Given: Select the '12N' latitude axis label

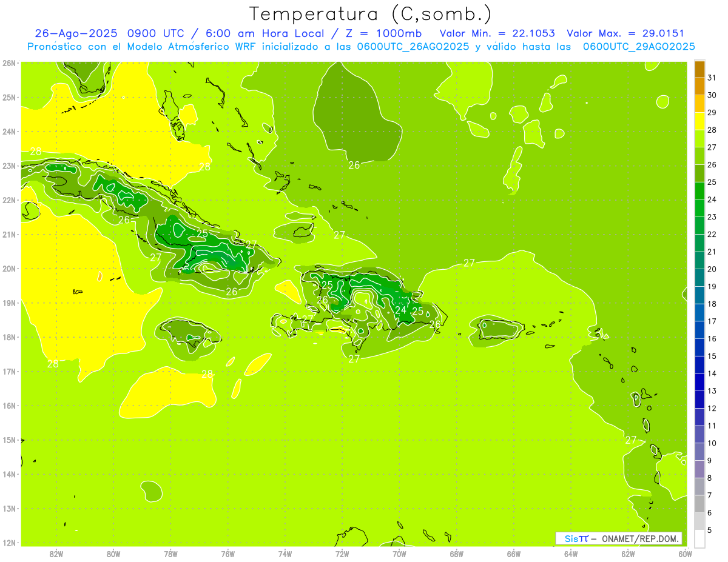Looking at the screenshot, I should point(9,543).
